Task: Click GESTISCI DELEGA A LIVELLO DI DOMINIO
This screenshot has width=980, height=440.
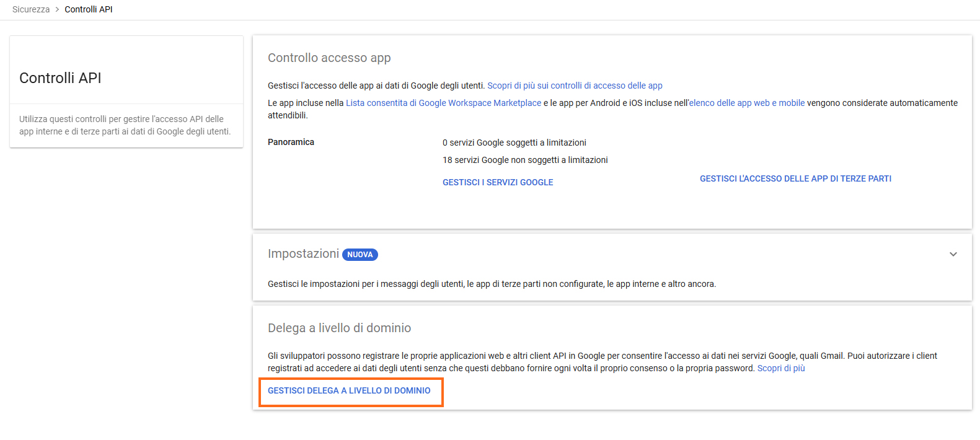Action: click(x=349, y=390)
